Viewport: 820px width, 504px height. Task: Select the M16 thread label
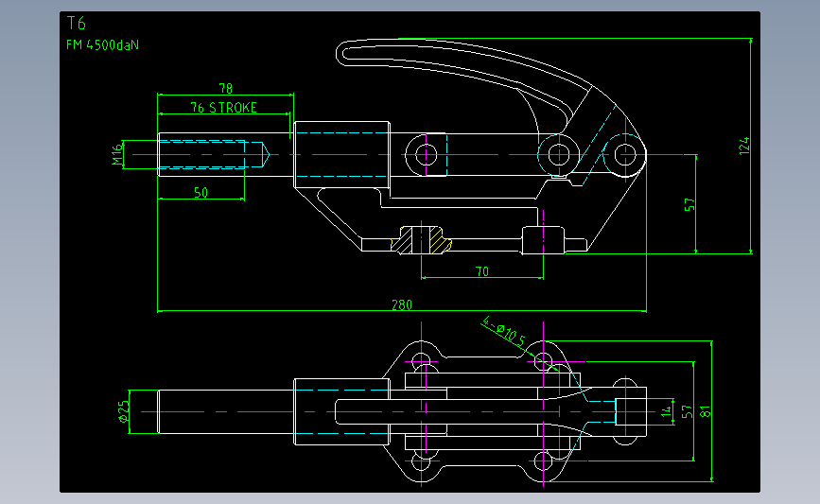coord(117,155)
